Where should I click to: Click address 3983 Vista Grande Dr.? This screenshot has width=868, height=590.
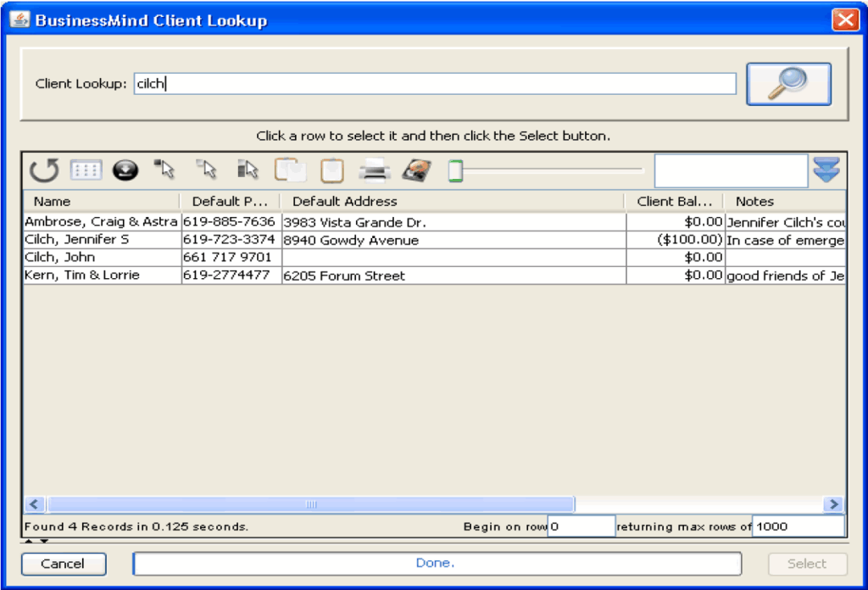click(x=355, y=222)
